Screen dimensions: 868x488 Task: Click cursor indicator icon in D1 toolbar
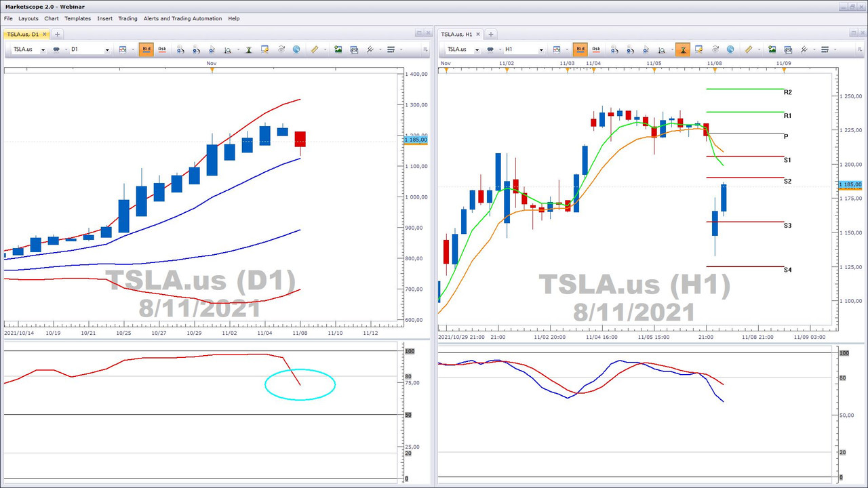click(212, 49)
